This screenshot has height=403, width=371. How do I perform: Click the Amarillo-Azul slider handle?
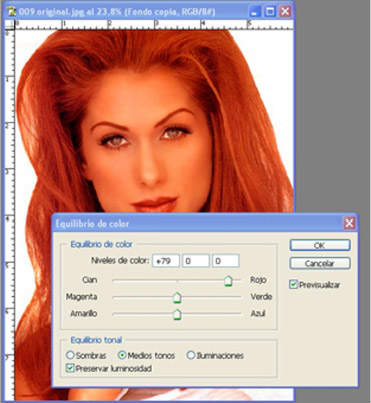(177, 314)
